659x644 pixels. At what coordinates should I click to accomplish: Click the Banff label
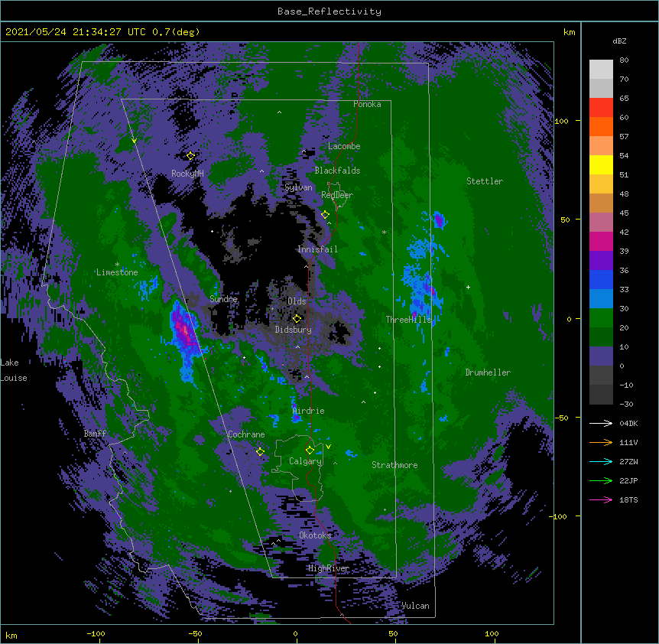point(95,434)
